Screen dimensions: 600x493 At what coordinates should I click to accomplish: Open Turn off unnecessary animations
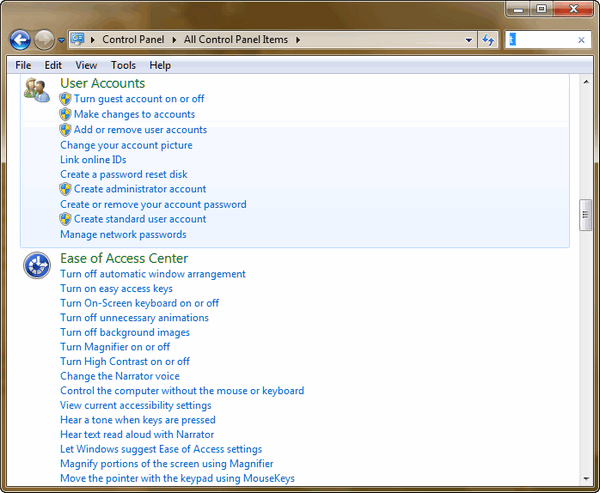pyautogui.click(x=134, y=318)
